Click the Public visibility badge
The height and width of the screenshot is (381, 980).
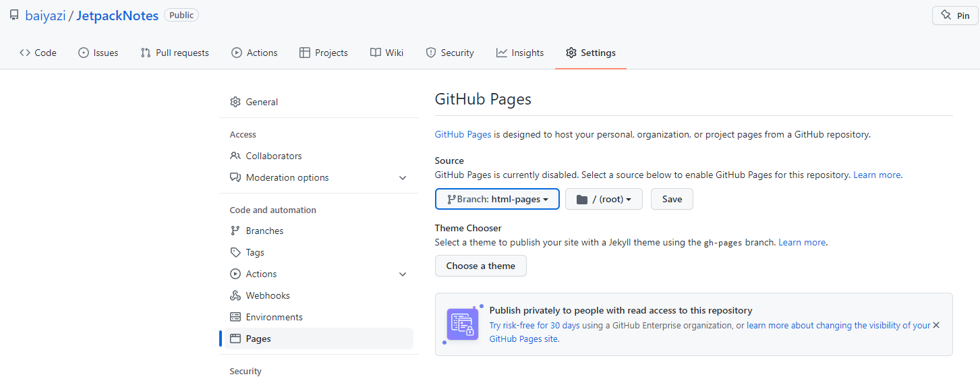coord(181,15)
